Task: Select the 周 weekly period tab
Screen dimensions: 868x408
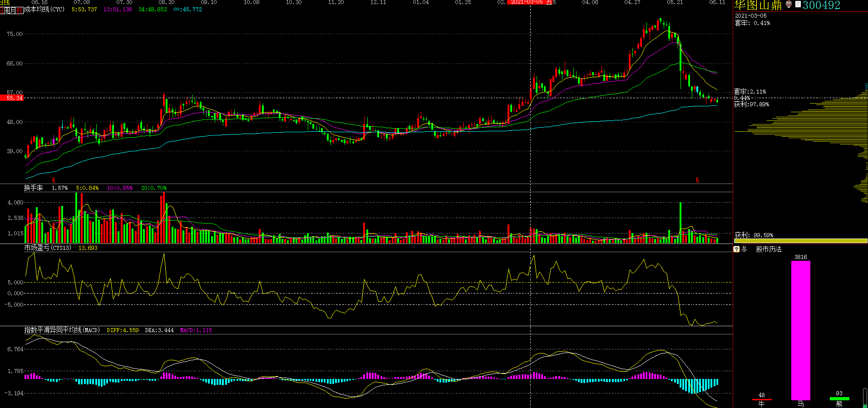Action: tap(6, 10)
